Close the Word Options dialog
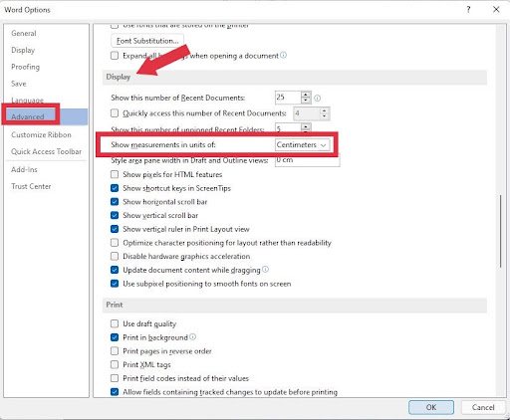The height and width of the screenshot is (420, 510). 496,9
